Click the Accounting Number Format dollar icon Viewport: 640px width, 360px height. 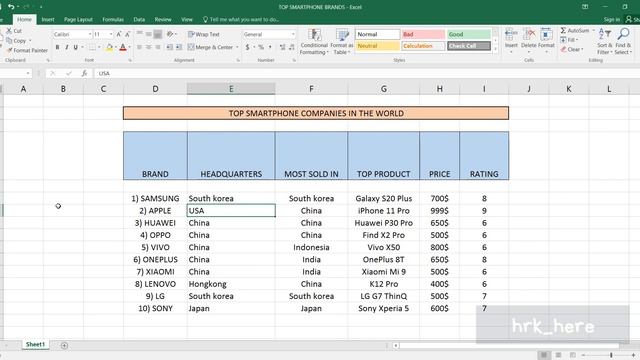[247, 47]
